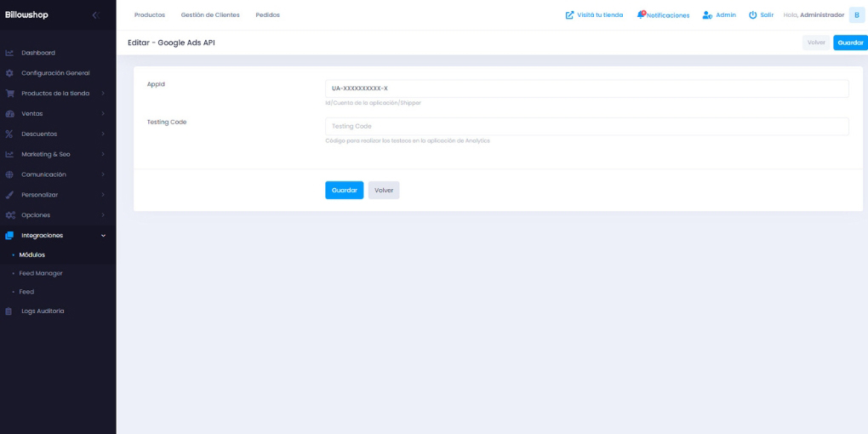The height and width of the screenshot is (434, 868).
Task: Open the Pedidos top menu
Action: pos(267,15)
